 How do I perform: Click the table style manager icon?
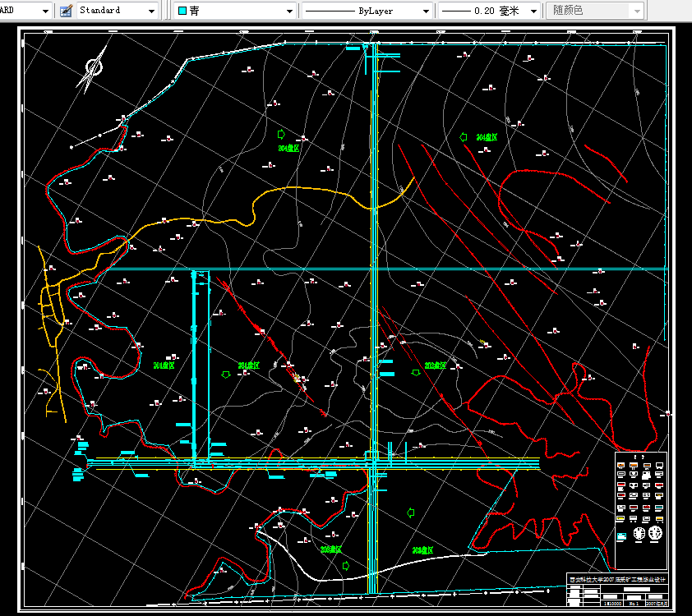point(66,11)
